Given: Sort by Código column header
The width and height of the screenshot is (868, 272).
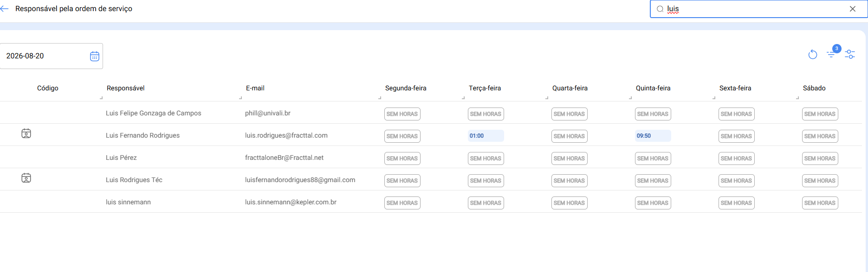Looking at the screenshot, I should click(x=48, y=88).
